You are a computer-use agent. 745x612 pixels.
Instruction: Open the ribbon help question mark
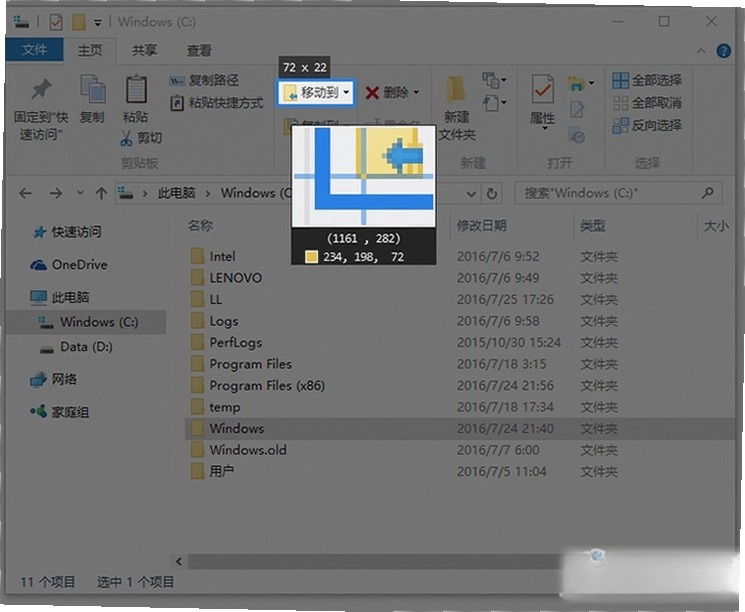[x=723, y=50]
